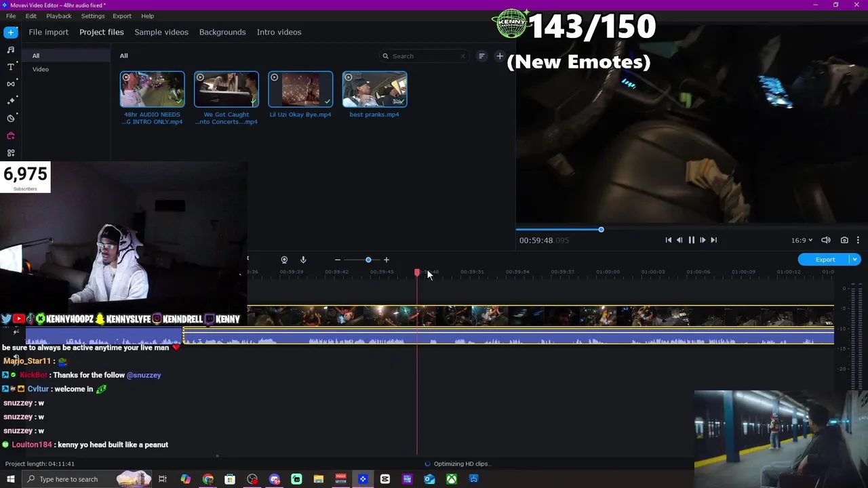Open preview more options three-dot menu
Screen dimensions: 868x488
pyautogui.click(x=858, y=240)
